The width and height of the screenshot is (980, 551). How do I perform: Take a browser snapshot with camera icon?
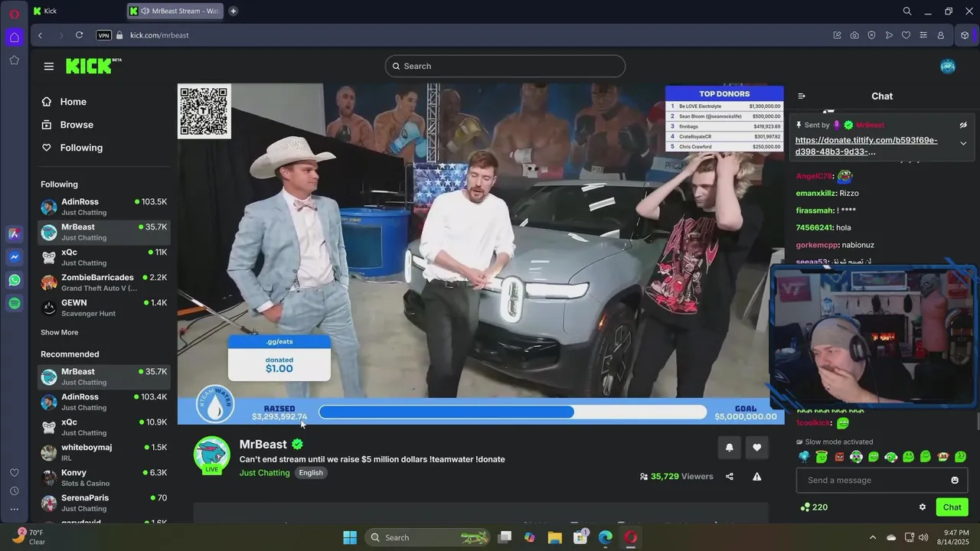854,35
